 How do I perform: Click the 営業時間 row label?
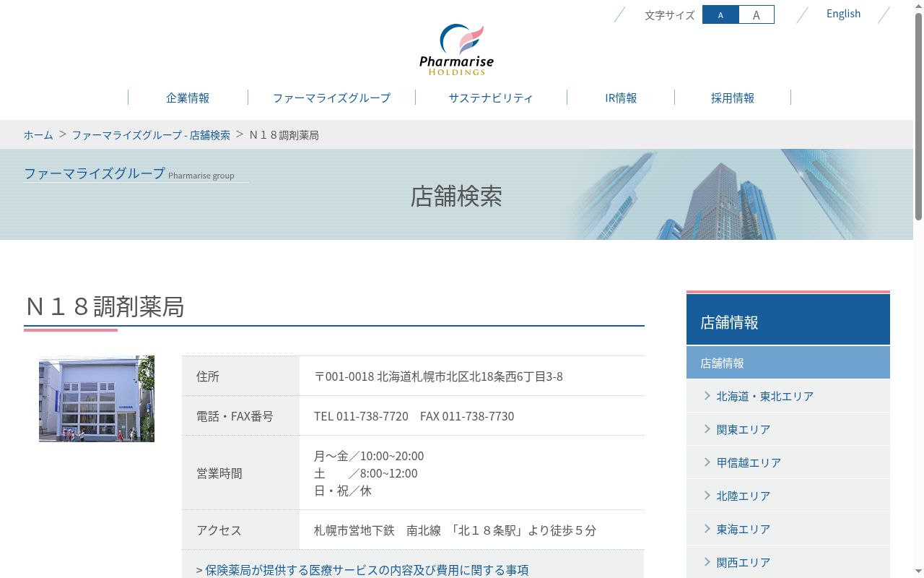point(219,473)
